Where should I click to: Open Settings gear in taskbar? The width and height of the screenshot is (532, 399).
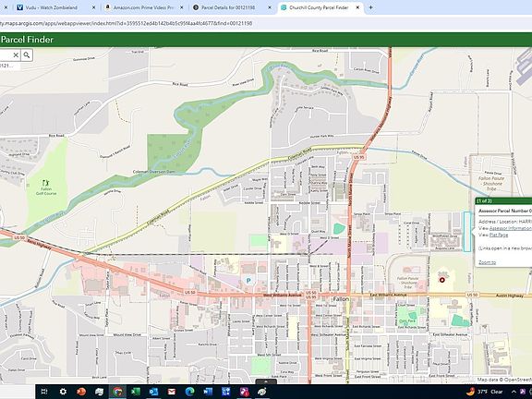63,392
